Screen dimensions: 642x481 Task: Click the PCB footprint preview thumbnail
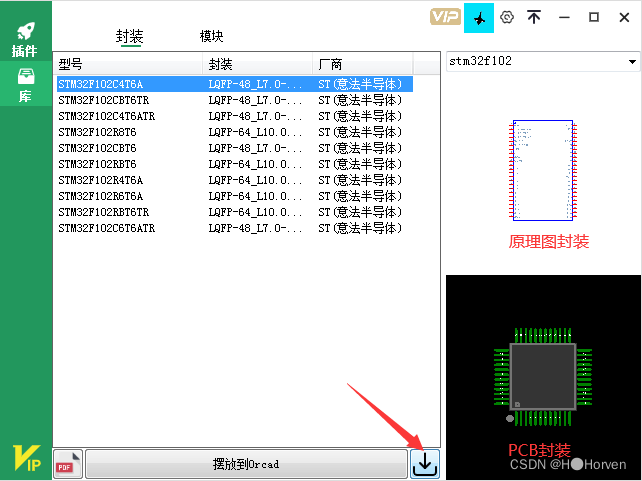(543, 377)
